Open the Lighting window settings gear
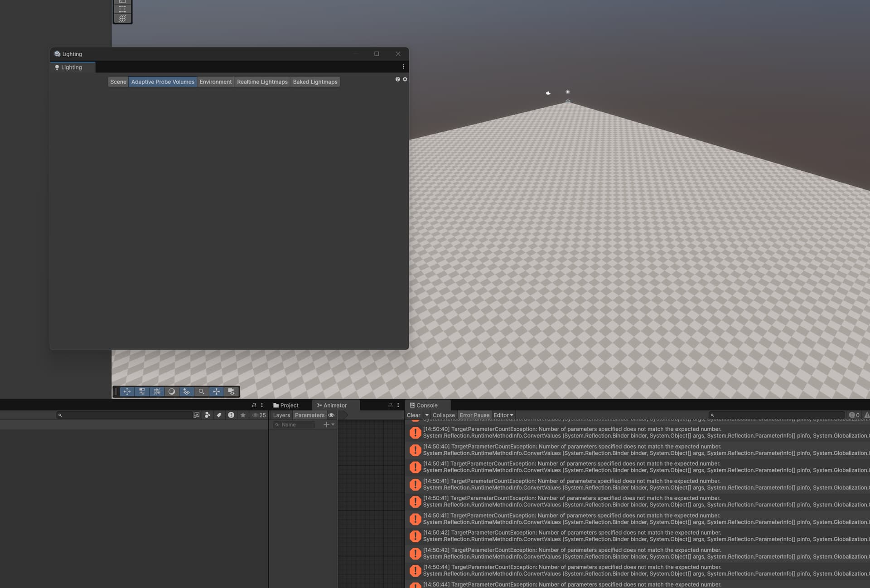 405,79
